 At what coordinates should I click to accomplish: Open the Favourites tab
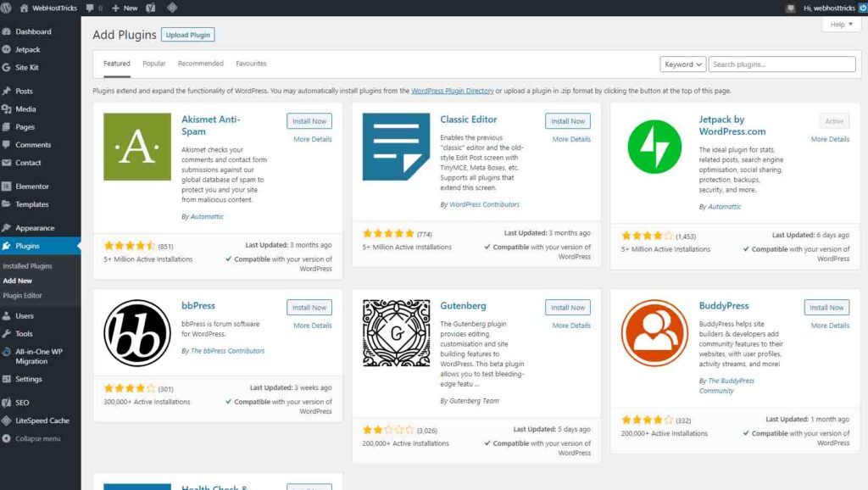click(251, 63)
